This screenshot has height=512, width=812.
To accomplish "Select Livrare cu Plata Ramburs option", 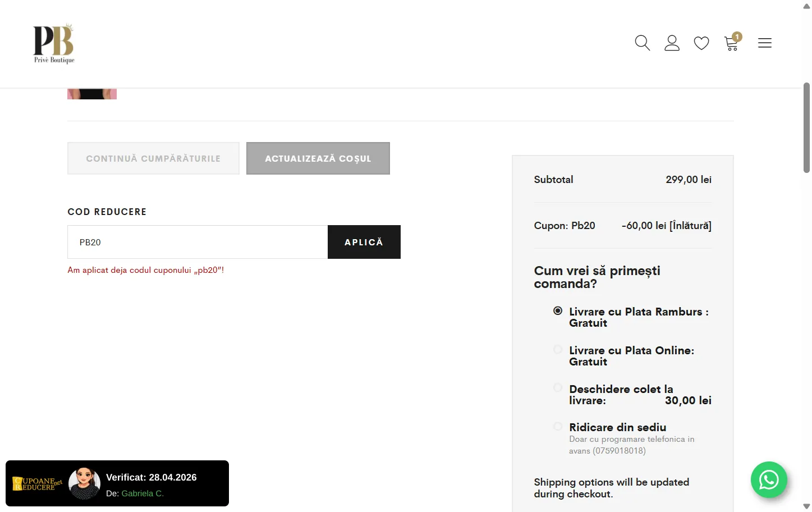I will click(558, 311).
